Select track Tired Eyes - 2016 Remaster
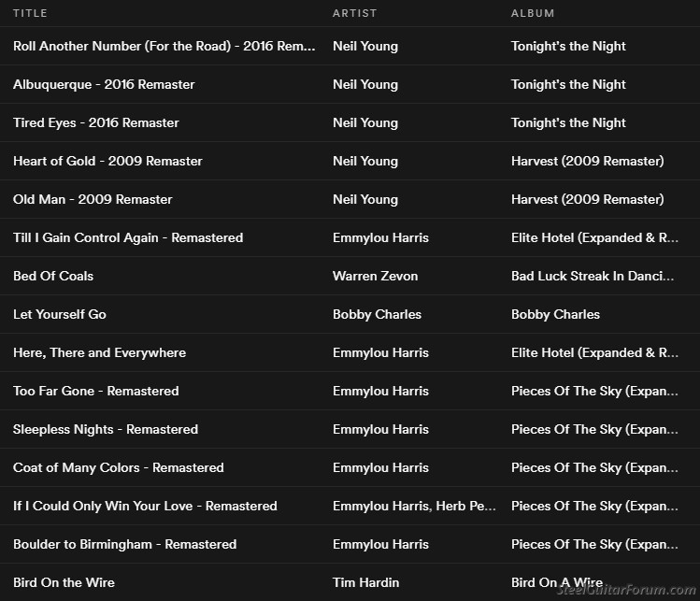This screenshot has width=700, height=601. click(x=95, y=122)
